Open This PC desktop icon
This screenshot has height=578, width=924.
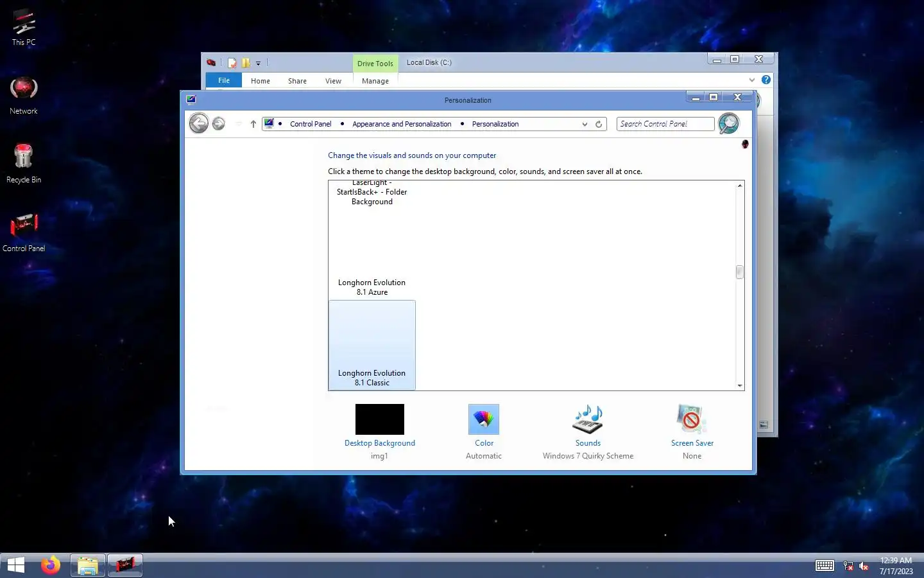24,27
